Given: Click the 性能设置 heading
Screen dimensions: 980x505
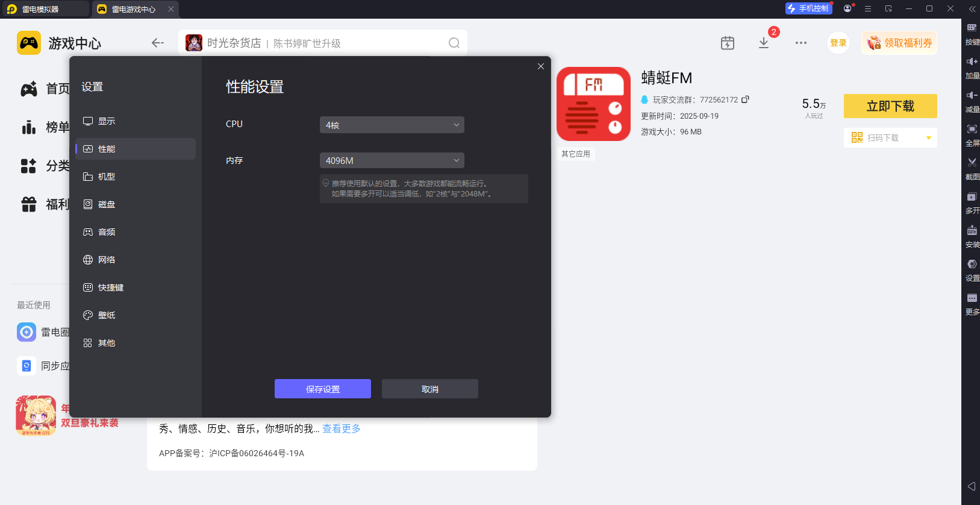Looking at the screenshot, I should [255, 87].
